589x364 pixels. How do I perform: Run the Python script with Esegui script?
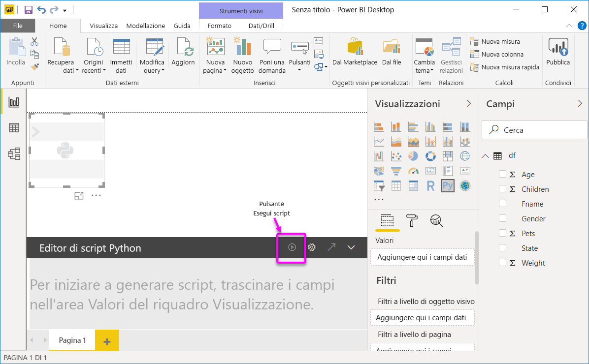291,247
